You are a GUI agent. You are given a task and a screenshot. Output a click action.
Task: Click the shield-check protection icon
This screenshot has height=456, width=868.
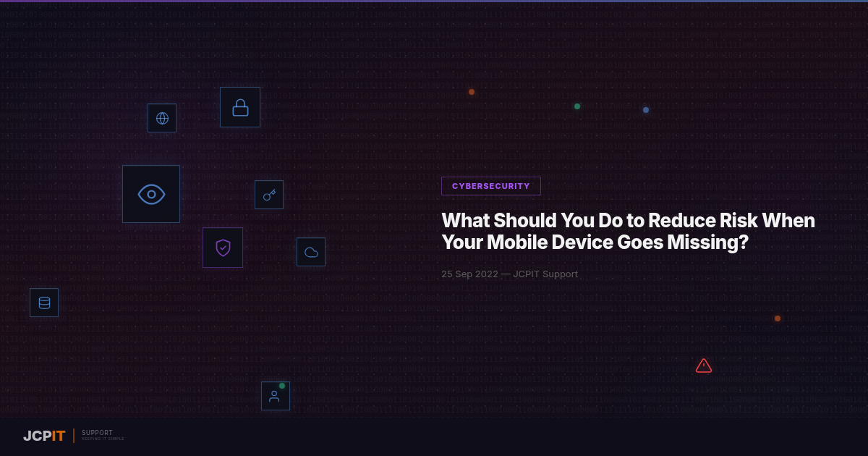[x=223, y=247]
